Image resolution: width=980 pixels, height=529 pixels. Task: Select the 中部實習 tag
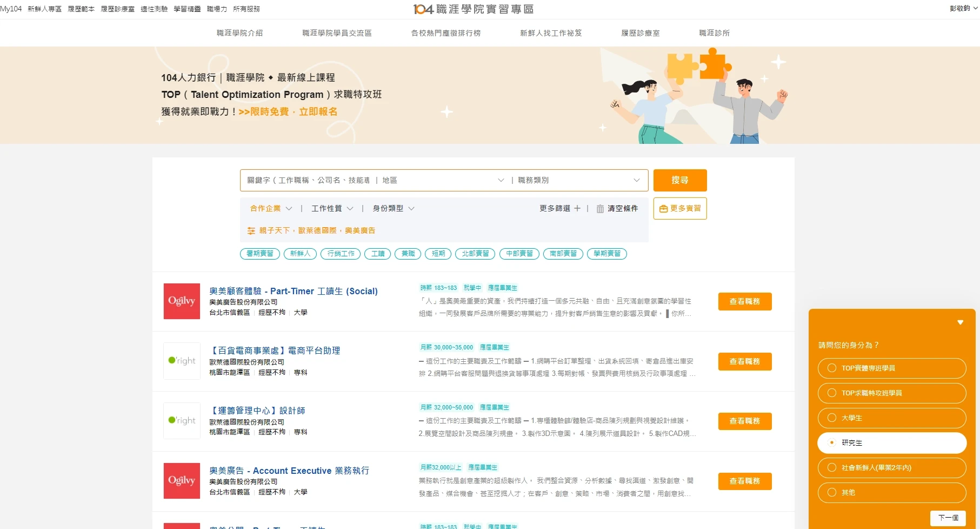point(519,254)
